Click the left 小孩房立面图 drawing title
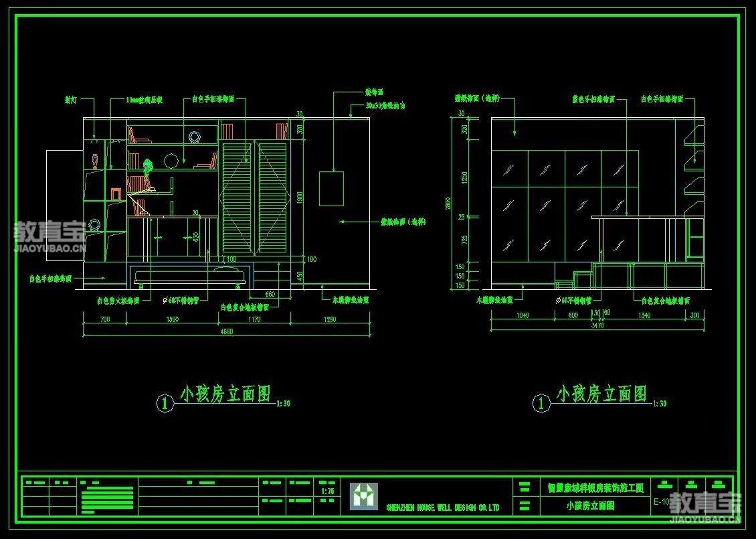Viewport: 756px width, 539px height. [225, 394]
